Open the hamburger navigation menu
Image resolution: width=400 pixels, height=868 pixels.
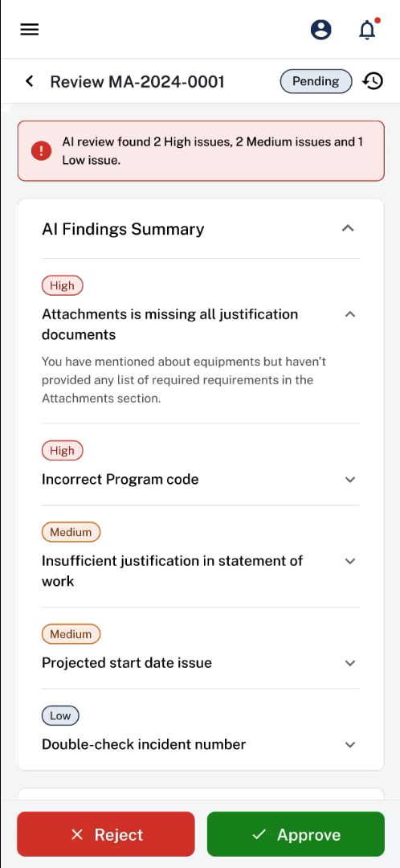tap(30, 30)
